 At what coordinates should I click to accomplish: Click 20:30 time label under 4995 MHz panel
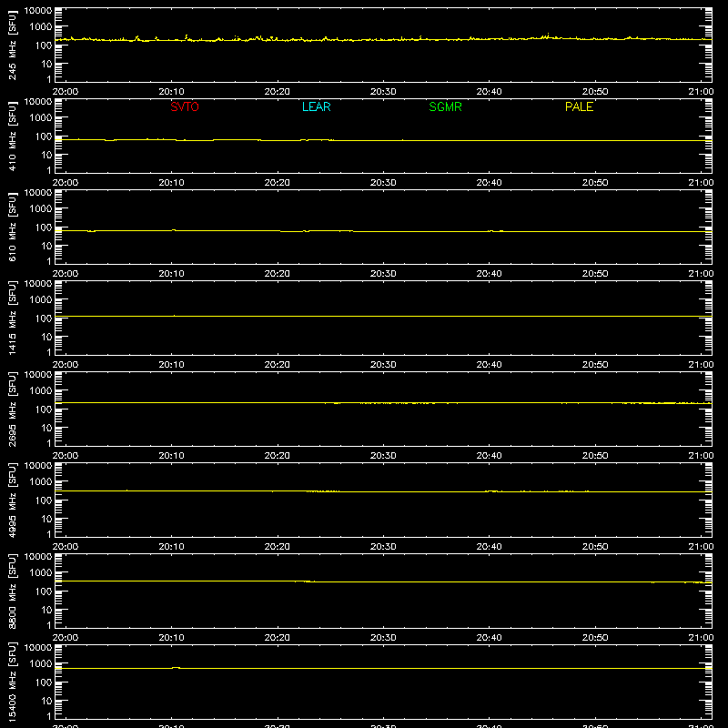pos(383,547)
